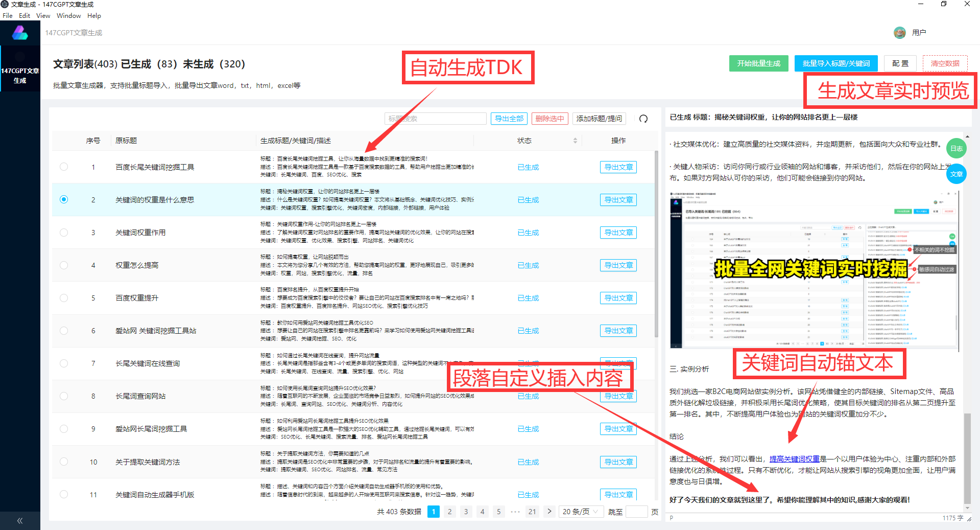
Task: Open the Help menu
Action: (94, 16)
